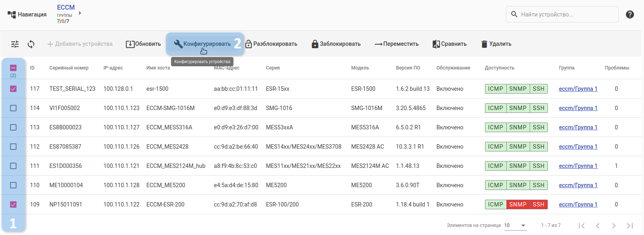Image resolution: width=644 pixels, height=235 pixels.
Task: Click the filter settings sliders icon
Action: 15,44
